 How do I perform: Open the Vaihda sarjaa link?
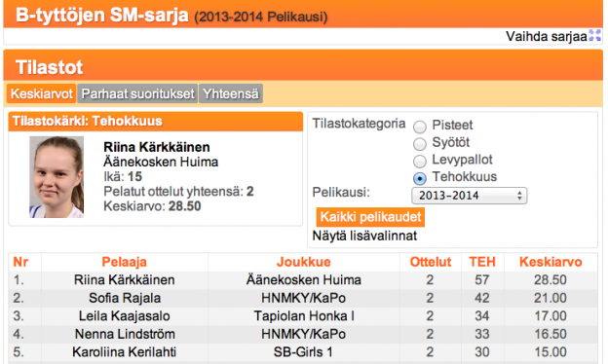tap(547, 36)
